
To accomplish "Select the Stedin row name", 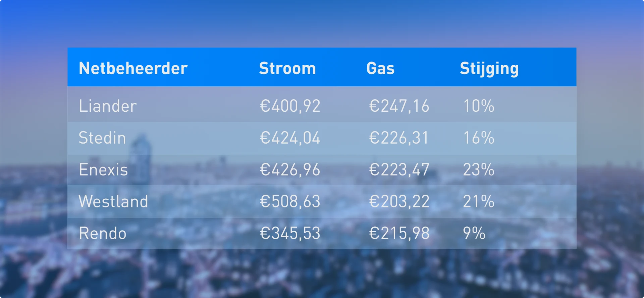I will (x=102, y=138).
